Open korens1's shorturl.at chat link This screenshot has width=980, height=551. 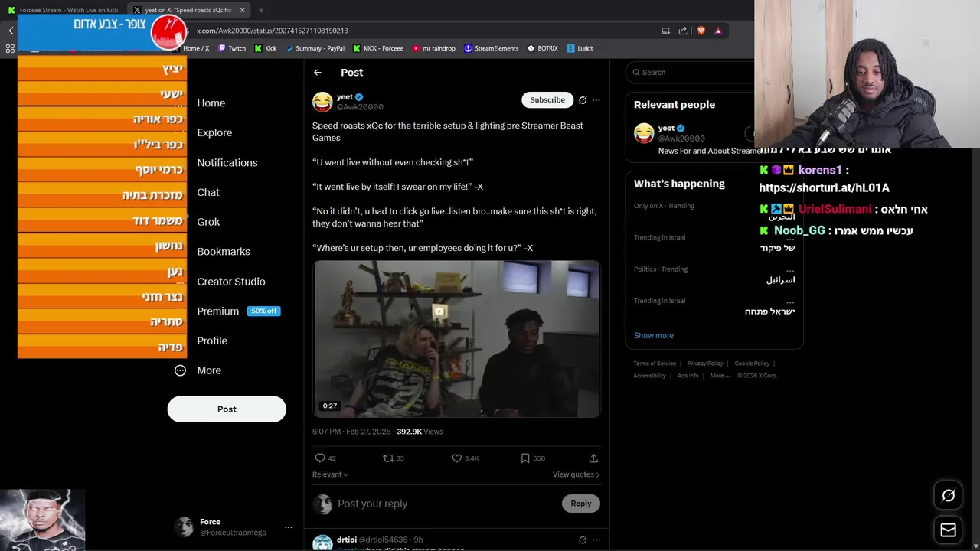[824, 187]
